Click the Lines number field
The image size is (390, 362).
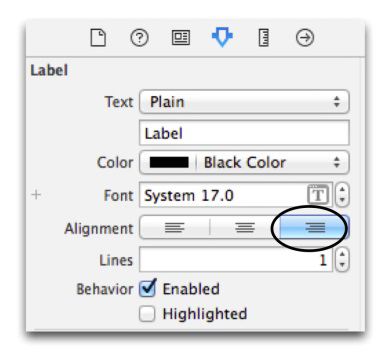tap(236, 260)
